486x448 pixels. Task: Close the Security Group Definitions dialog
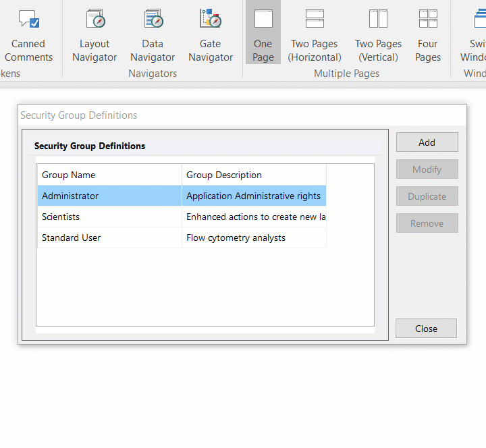tap(426, 329)
